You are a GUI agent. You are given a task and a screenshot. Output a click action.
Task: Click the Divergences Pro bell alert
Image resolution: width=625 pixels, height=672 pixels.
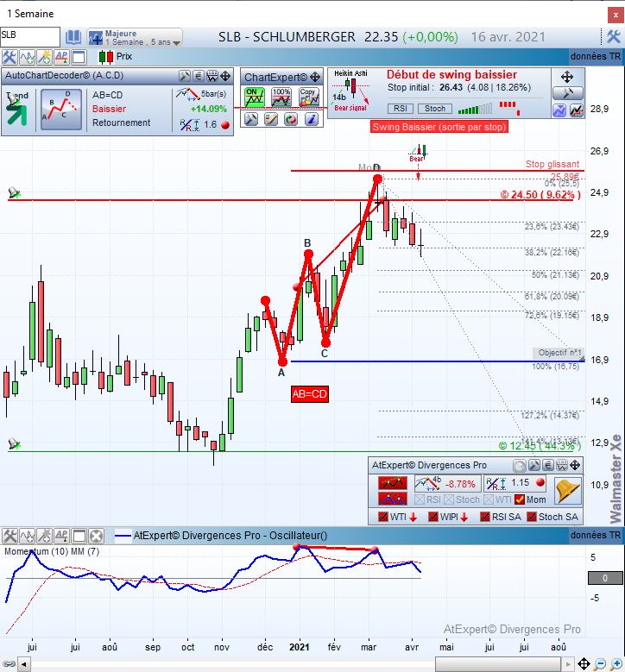point(568,491)
